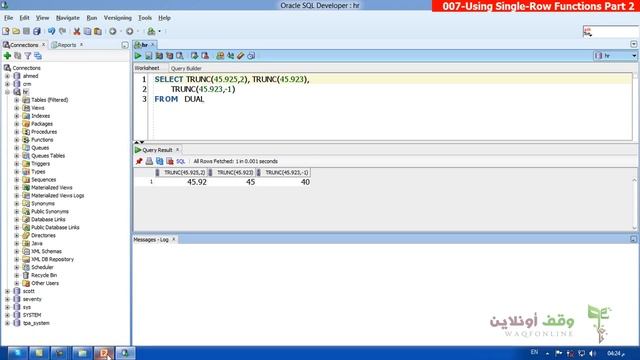Open the File menu

9,18
